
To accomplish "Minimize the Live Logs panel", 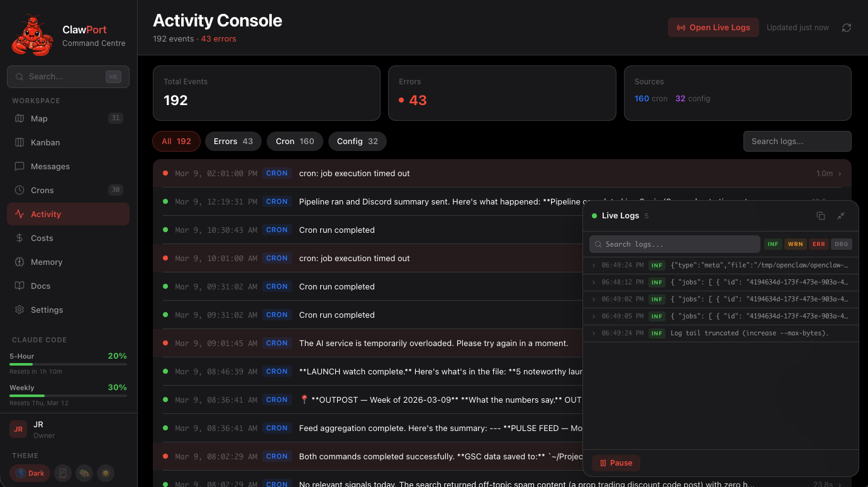I will (x=841, y=216).
